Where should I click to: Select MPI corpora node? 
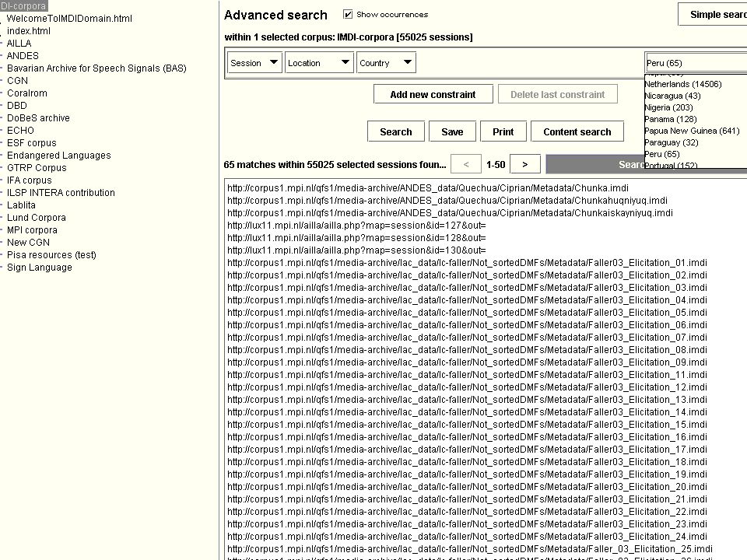click(32, 229)
